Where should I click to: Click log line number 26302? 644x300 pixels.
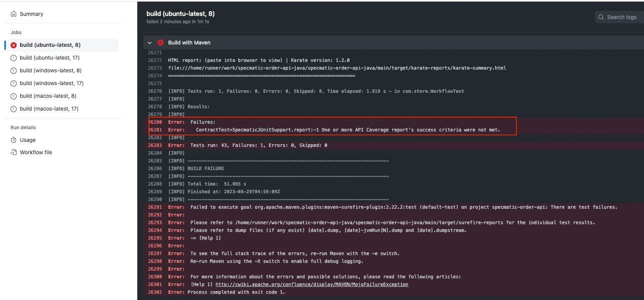155,292
